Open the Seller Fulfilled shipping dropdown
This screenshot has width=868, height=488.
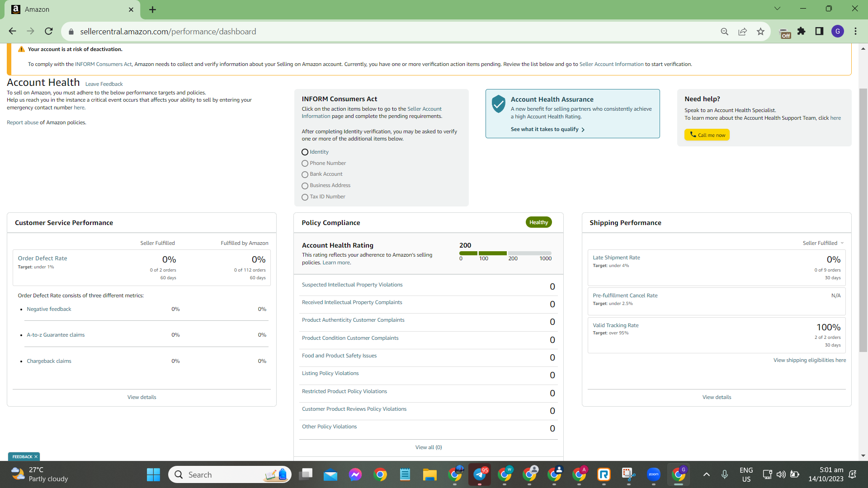click(823, 243)
